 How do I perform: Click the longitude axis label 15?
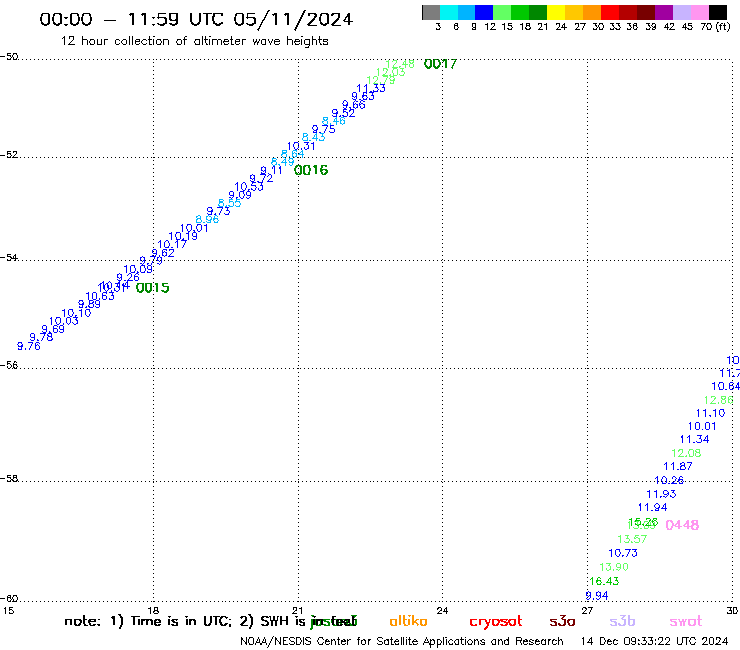pyautogui.click(x=8, y=610)
